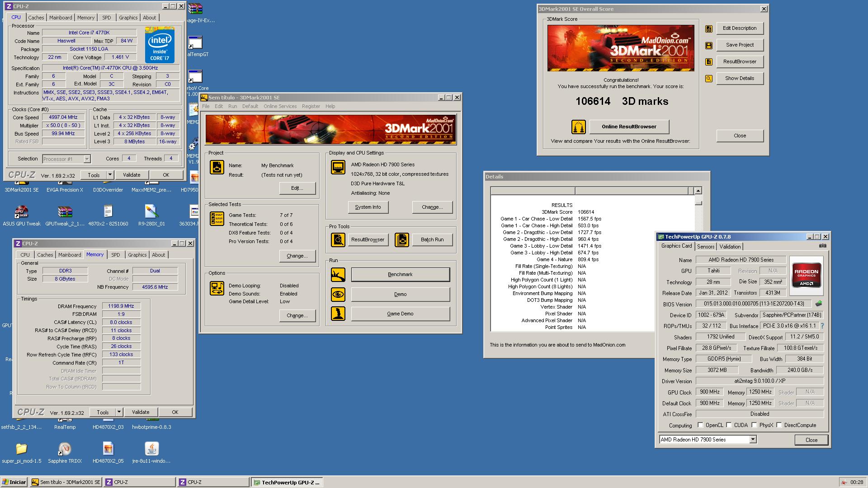
Task: Click the Edit Description icon in score window
Action: coord(708,28)
